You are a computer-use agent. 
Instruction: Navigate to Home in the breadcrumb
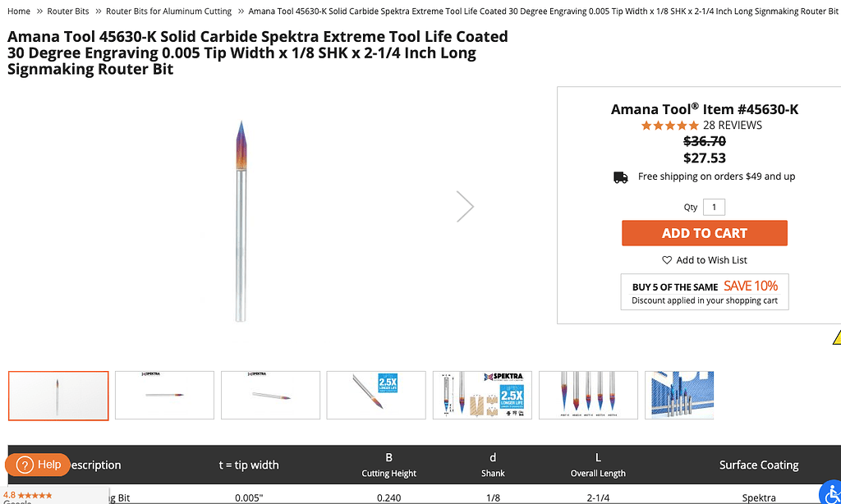point(18,11)
